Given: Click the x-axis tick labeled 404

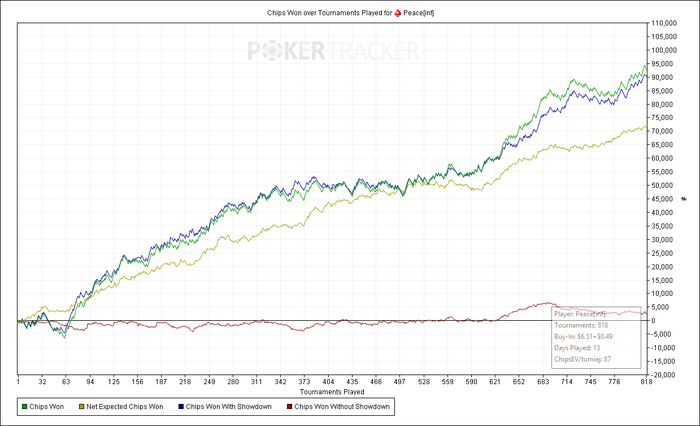Looking at the screenshot, I should (328, 382).
